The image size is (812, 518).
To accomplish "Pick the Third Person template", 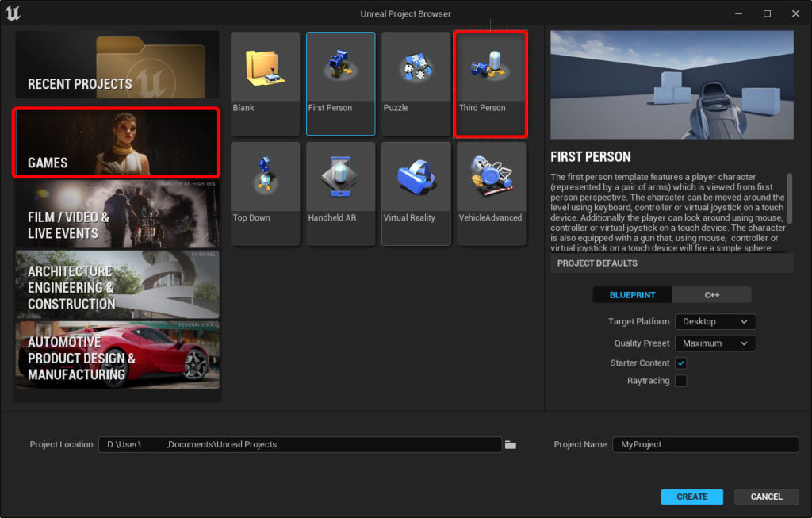I will pos(491,83).
